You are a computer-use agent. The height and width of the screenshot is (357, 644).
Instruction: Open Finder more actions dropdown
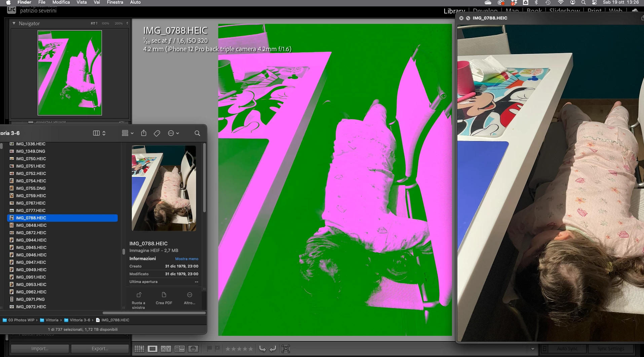coord(174,133)
